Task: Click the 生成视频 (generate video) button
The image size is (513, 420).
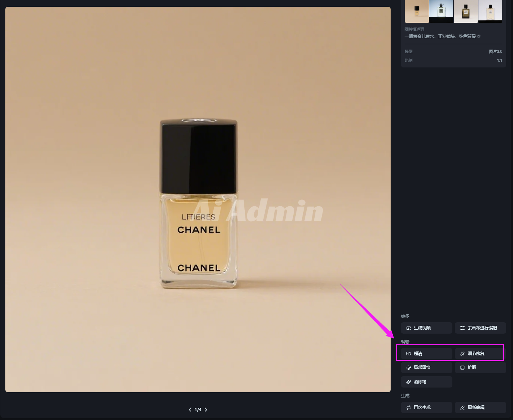Action: 426,328
